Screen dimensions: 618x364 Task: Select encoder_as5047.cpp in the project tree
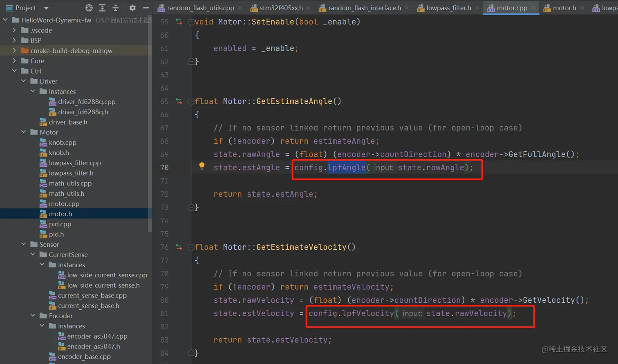click(97, 337)
